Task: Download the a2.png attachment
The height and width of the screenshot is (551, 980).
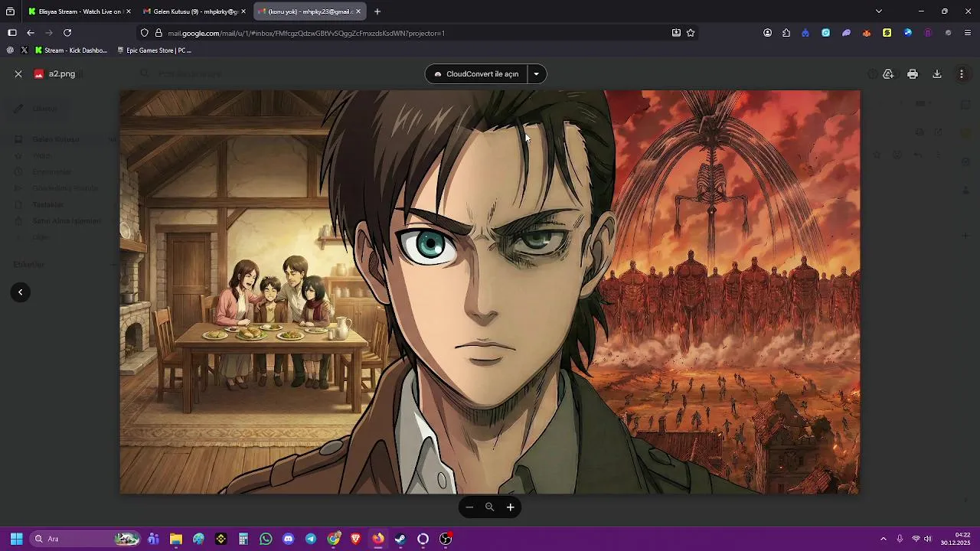Action: 937,74
